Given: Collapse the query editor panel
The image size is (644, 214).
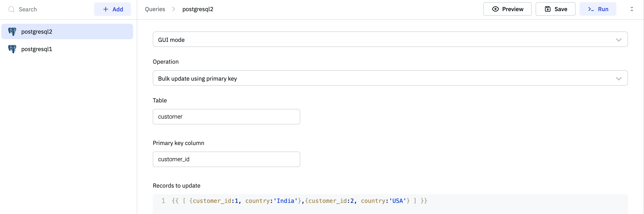Looking at the screenshot, I should tap(631, 9).
